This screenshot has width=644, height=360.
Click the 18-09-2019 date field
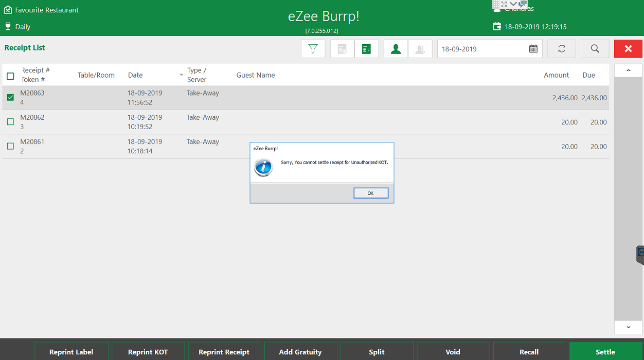tap(489, 49)
